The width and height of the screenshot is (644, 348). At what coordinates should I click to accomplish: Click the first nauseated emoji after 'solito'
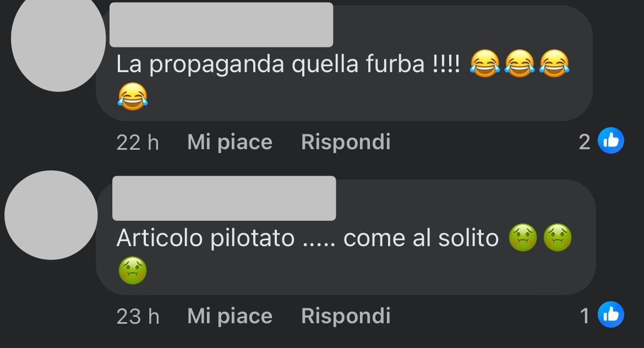pos(523,237)
